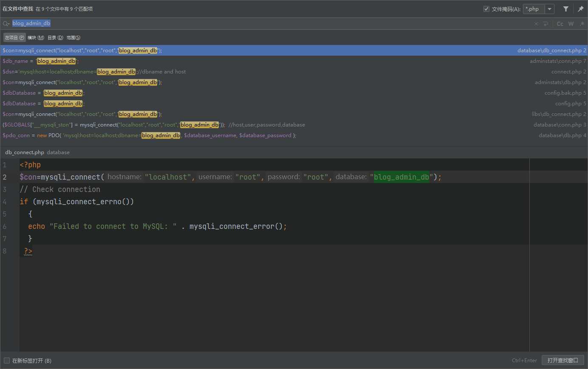This screenshot has width=588, height=369.
Task: Click line number 4 in gutter
Action: coord(5,202)
